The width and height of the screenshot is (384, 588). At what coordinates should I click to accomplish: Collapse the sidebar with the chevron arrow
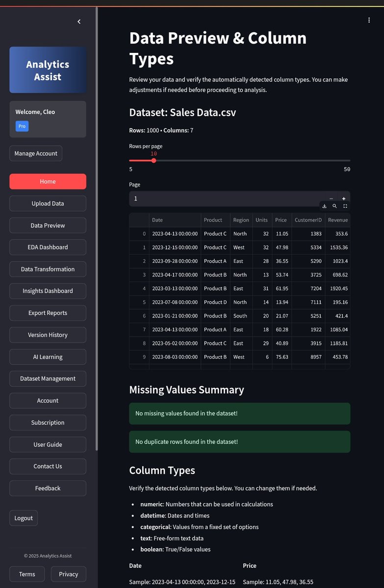click(79, 22)
